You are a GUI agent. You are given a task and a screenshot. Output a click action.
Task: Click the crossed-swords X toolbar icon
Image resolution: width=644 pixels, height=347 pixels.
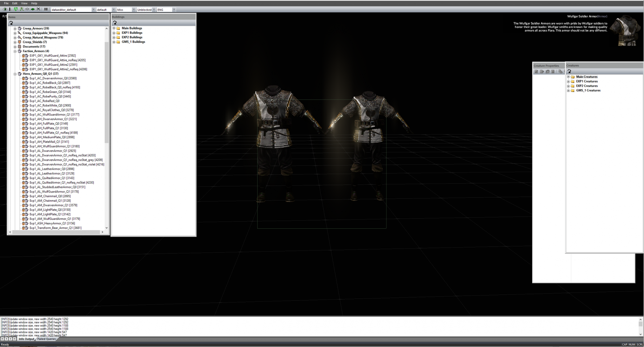[x=38, y=9]
